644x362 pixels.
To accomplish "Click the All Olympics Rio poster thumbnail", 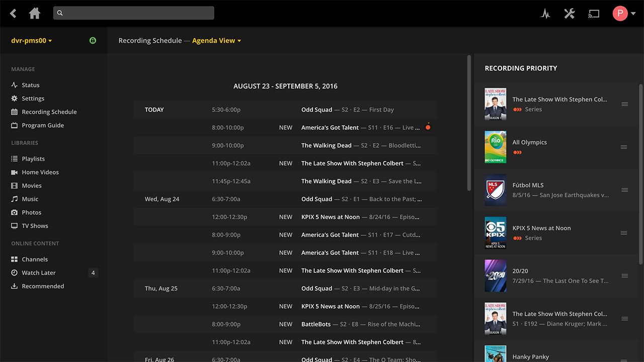I will (495, 147).
